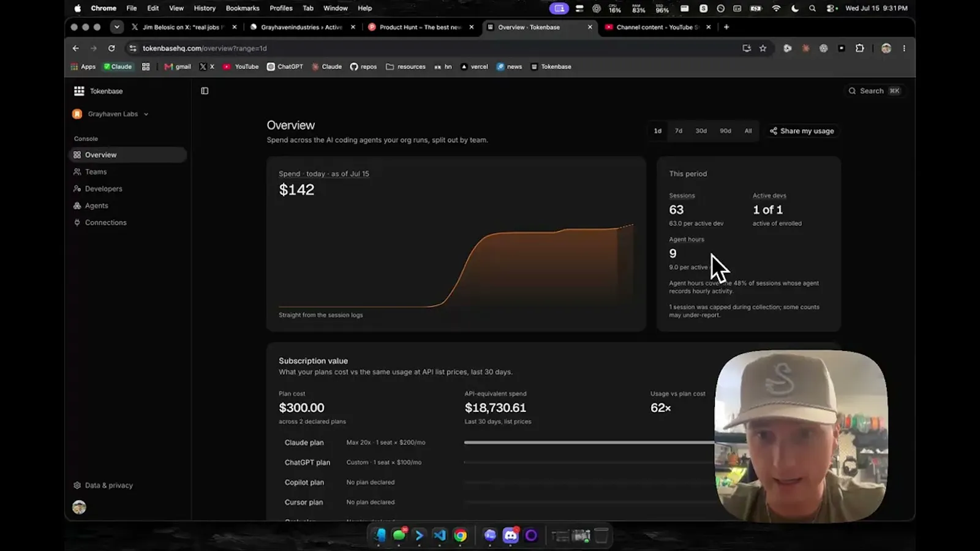Screen dimensions: 980x551
Task: Click the $300.00 plan cost value
Action: (x=301, y=408)
